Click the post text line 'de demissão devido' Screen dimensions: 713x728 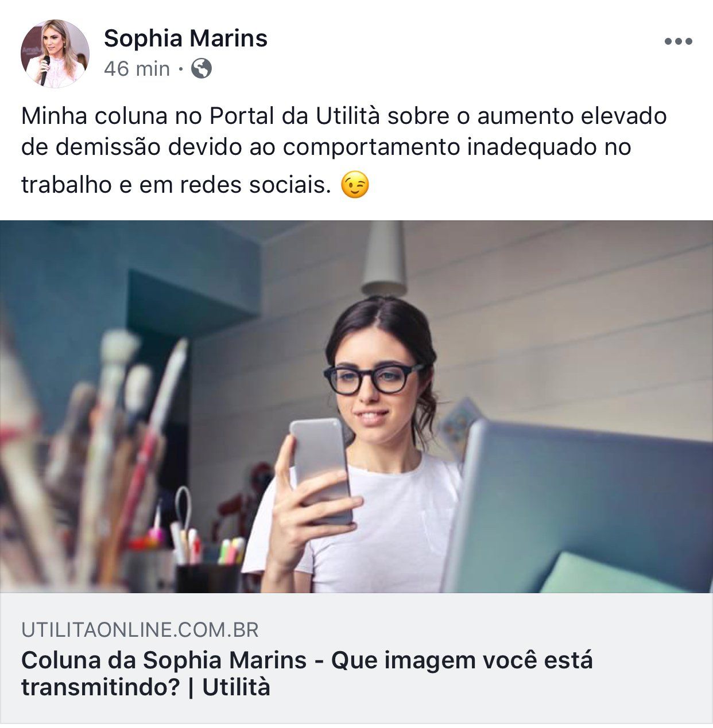[x=326, y=147]
